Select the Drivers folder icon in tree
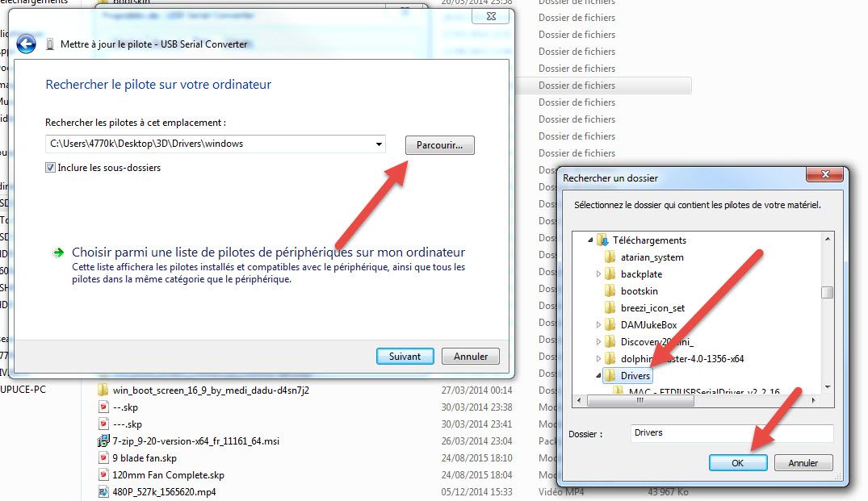The image size is (868, 501). 610,375
